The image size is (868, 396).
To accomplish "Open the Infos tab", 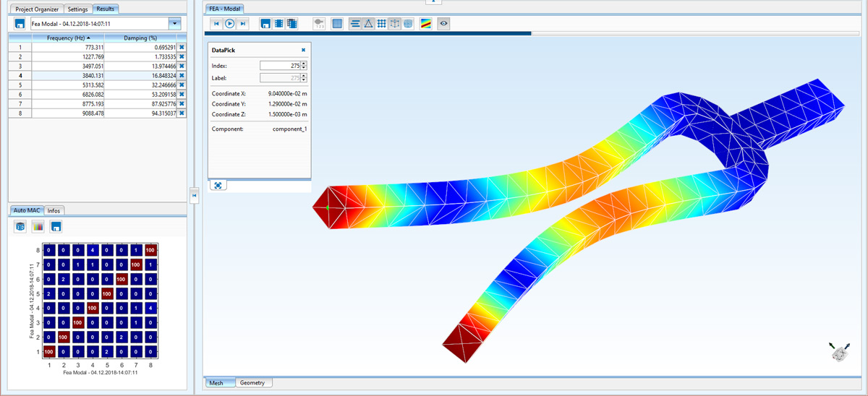I will point(54,210).
